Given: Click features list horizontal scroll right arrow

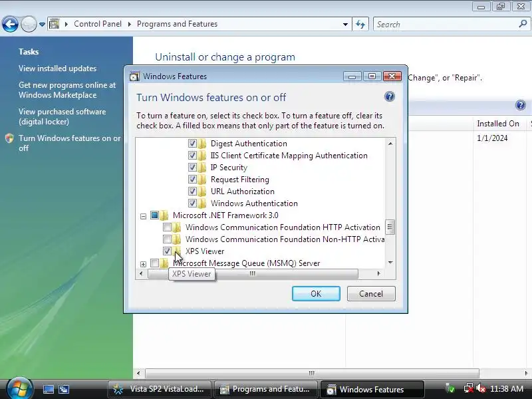Looking at the screenshot, I should point(379,273).
